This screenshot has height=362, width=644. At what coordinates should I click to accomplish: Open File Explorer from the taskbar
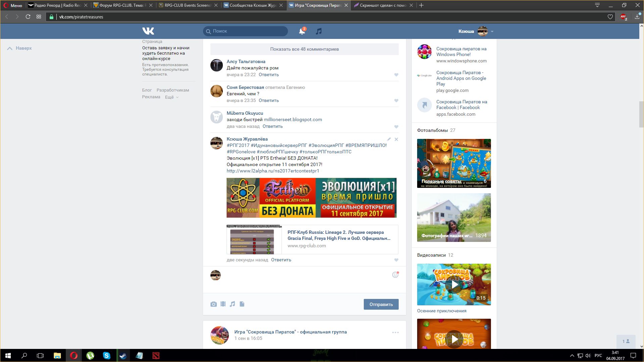tap(57, 356)
